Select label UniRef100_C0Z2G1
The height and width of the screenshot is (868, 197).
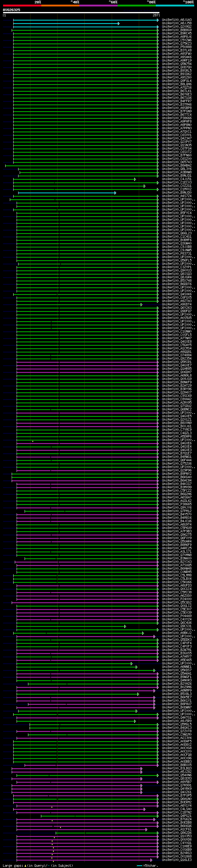point(177,186)
